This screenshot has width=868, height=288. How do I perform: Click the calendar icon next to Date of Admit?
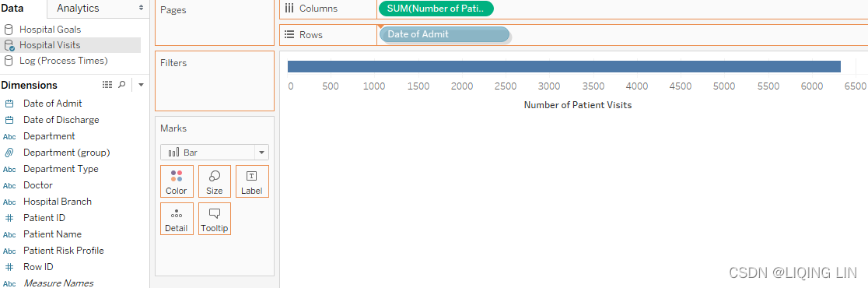(9, 104)
